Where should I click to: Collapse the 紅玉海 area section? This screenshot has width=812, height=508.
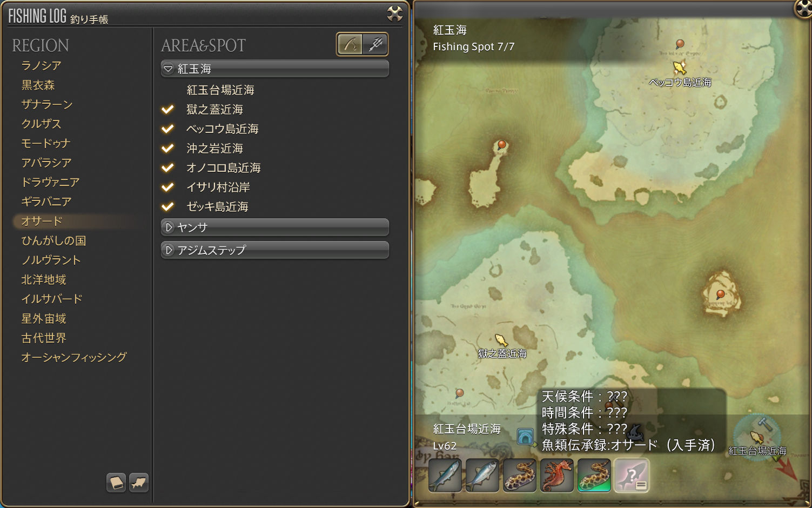275,69
